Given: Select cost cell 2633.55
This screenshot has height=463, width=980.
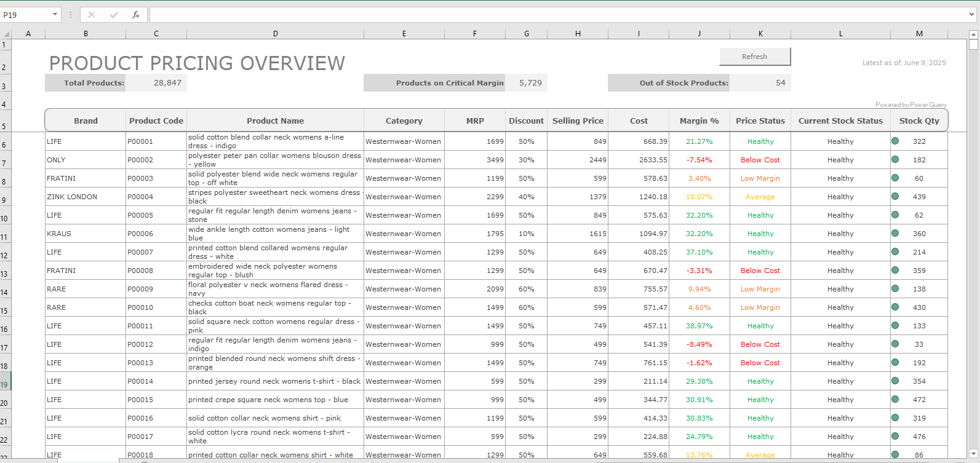Looking at the screenshot, I should coord(639,160).
